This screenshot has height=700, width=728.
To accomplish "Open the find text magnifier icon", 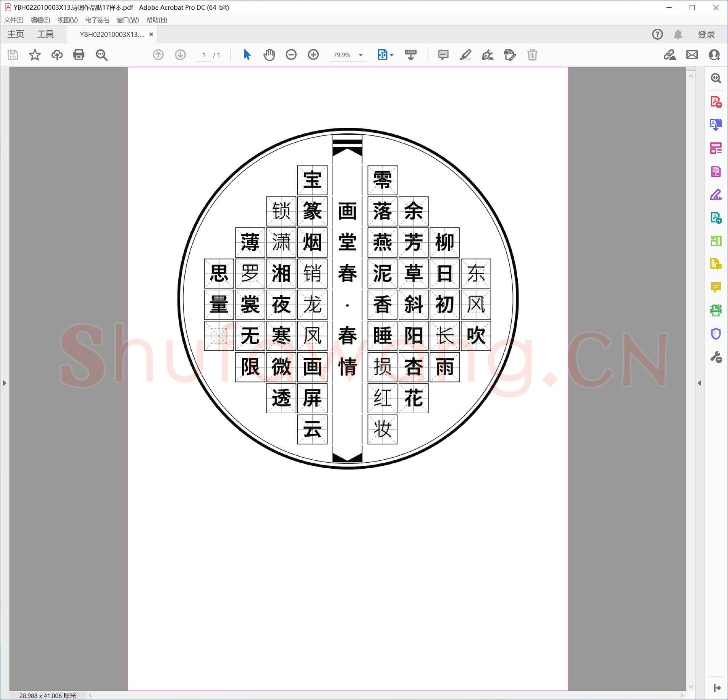I will [102, 55].
